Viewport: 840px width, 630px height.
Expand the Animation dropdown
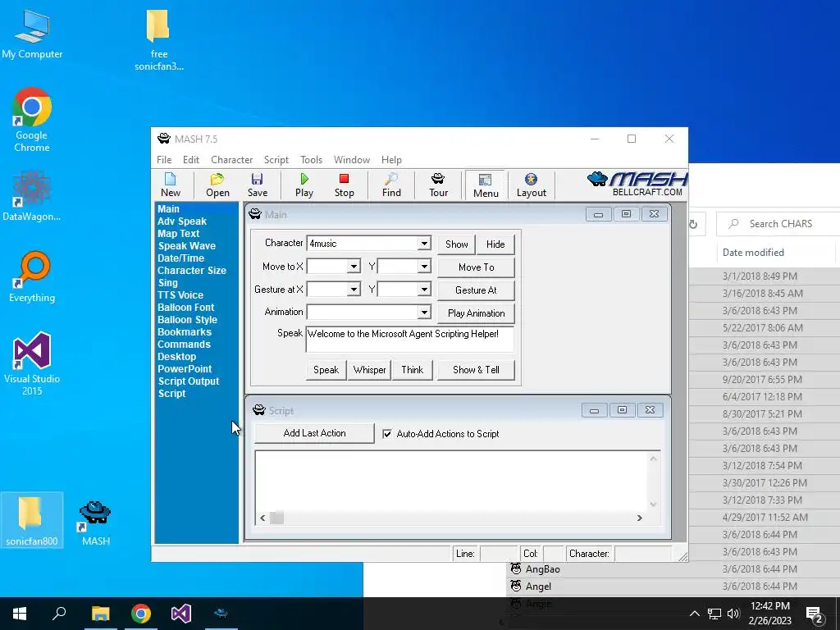pos(424,312)
